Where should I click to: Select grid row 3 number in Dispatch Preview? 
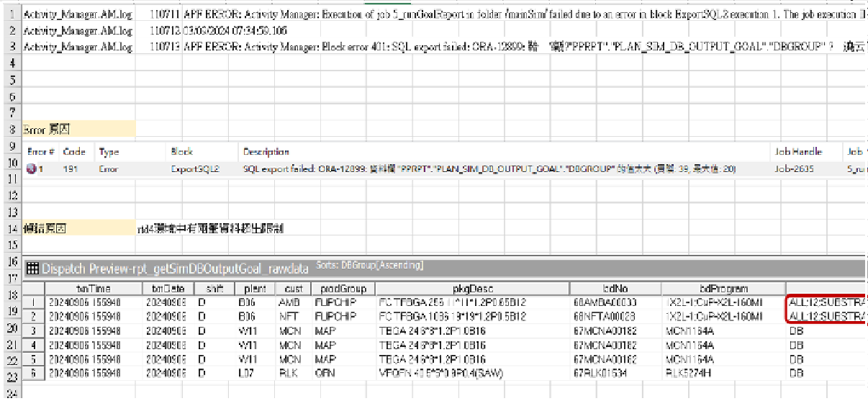tap(32, 330)
